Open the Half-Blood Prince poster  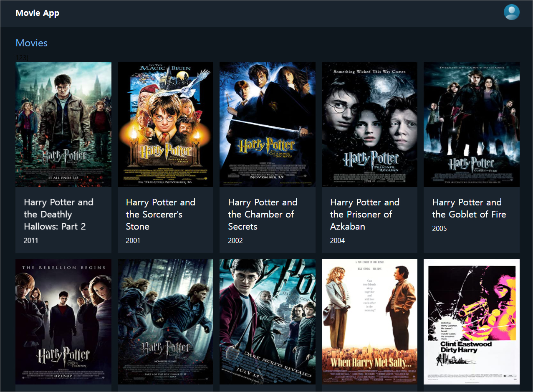coord(268,322)
